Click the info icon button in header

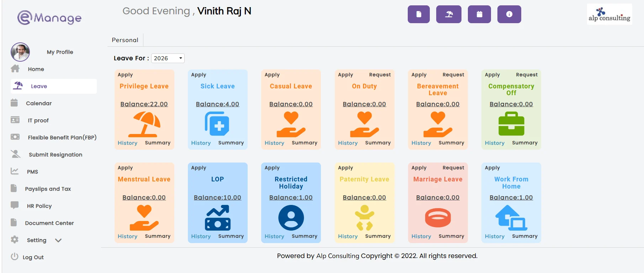tap(509, 14)
